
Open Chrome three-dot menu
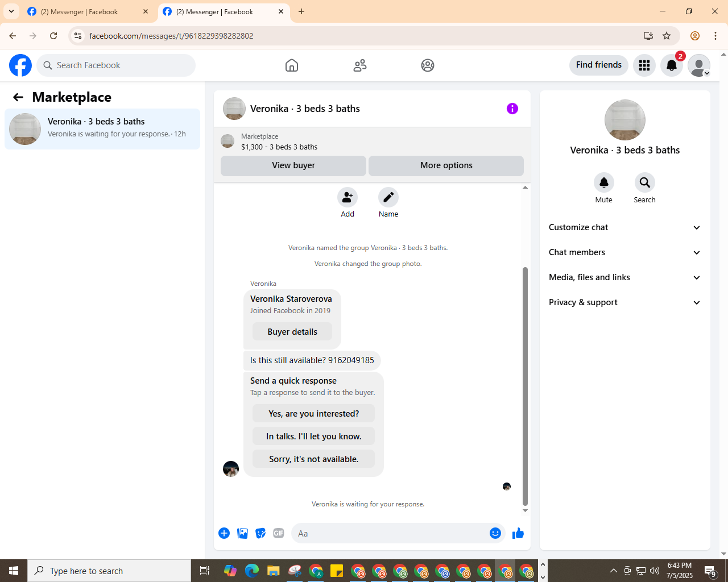pyautogui.click(x=715, y=36)
